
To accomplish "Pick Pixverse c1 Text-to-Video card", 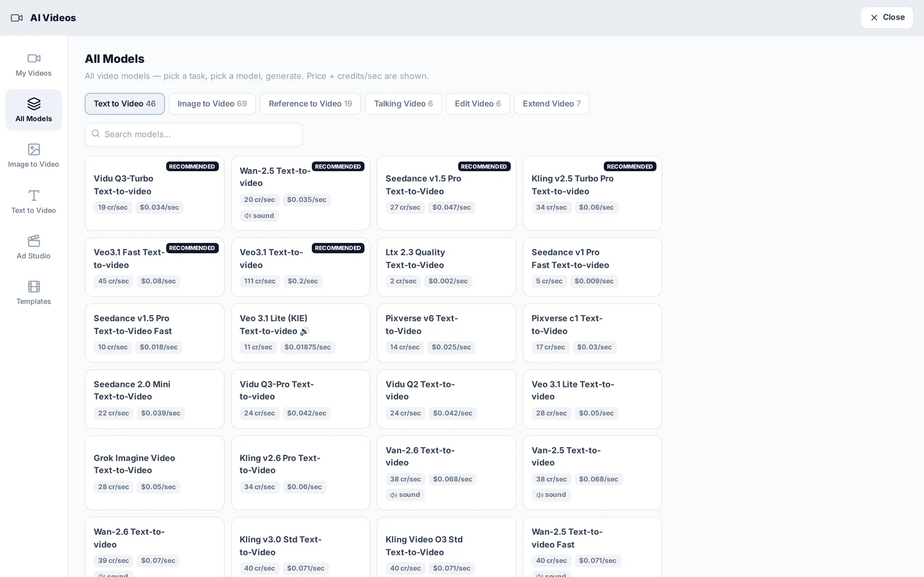I will pyautogui.click(x=592, y=333).
